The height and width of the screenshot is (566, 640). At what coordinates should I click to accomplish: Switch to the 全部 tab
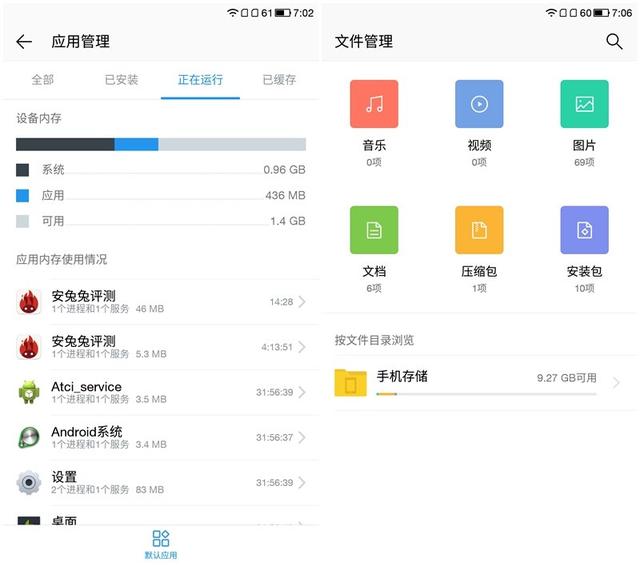pos(43,80)
